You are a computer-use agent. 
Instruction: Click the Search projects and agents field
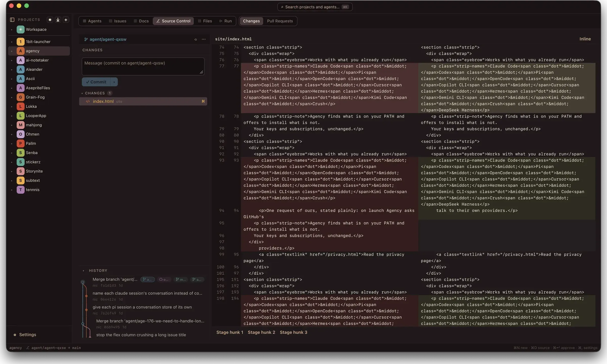click(315, 7)
